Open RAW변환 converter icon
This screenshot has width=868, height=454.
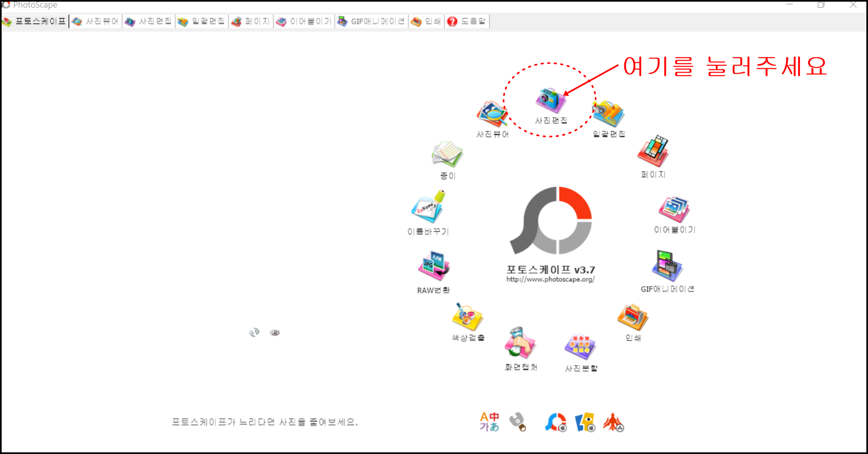(434, 267)
